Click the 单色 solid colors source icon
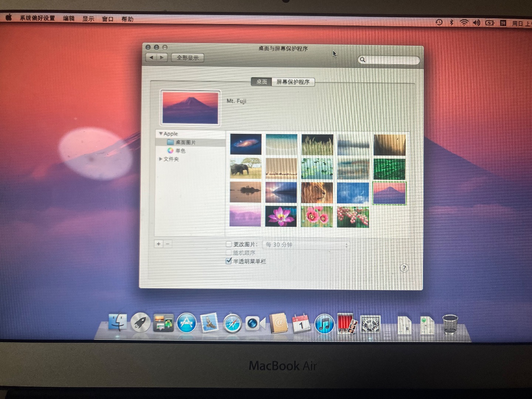Viewport: 532px width, 399px height. (x=170, y=151)
